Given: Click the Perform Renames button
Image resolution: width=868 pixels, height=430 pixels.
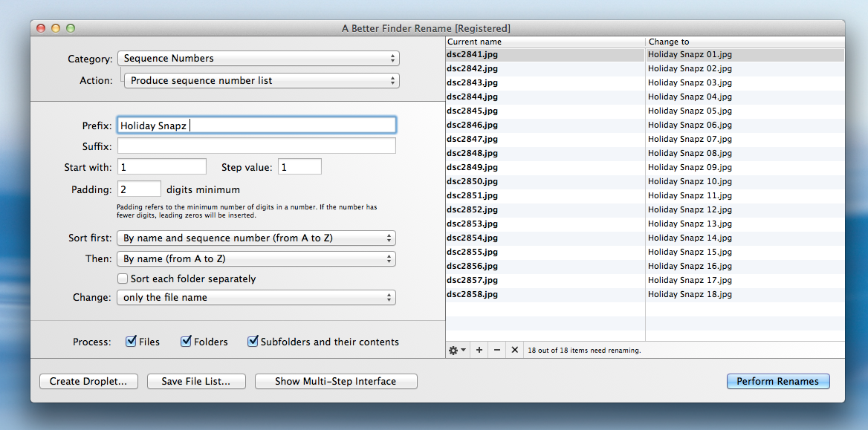Looking at the screenshot, I should (778, 381).
